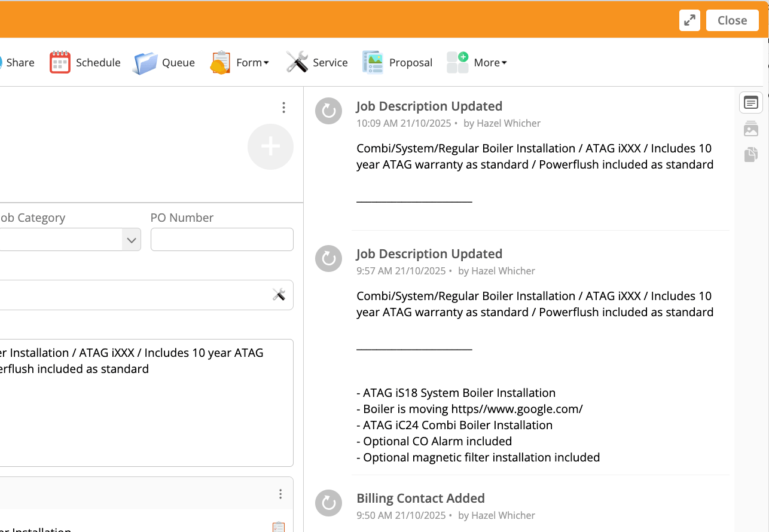Click into the PO Number field
This screenshot has height=532, width=769.
click(x=222, y=240)
